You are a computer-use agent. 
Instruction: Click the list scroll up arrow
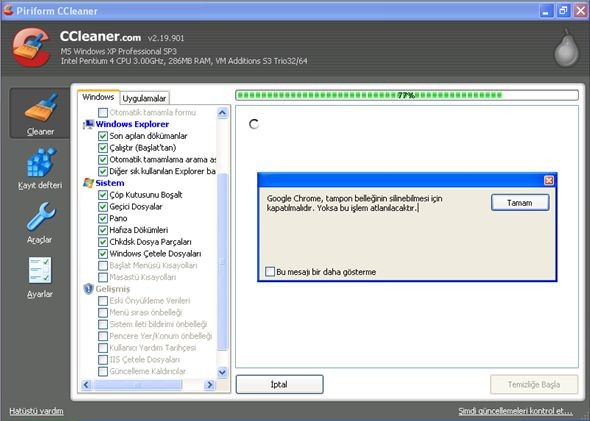tap(222, 112)
